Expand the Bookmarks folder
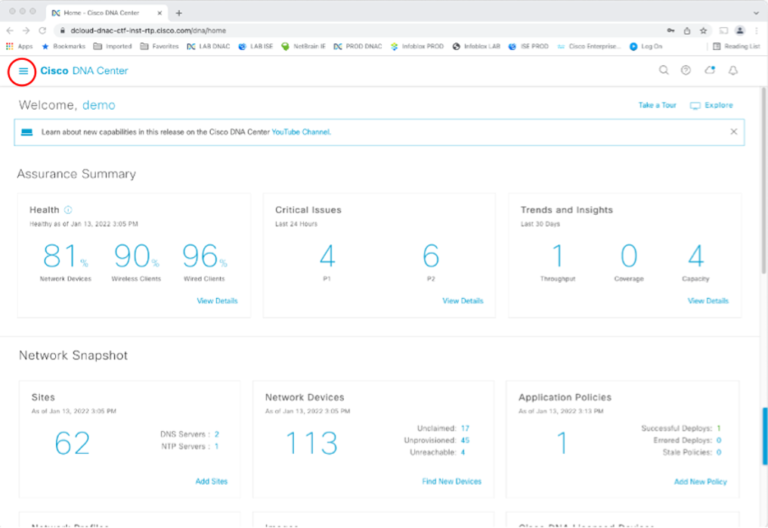 [x=63, y=46]
